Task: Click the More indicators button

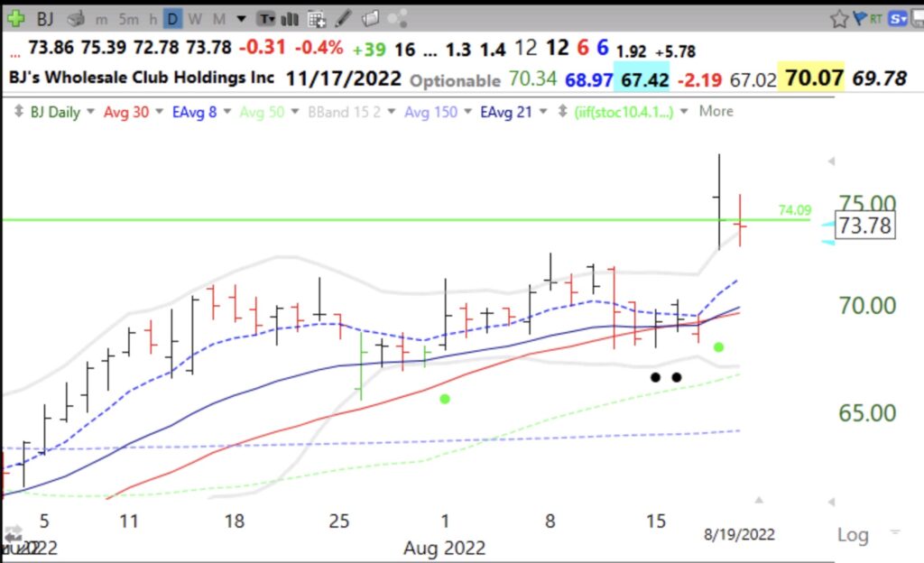Action: click(x=716, y=112)
